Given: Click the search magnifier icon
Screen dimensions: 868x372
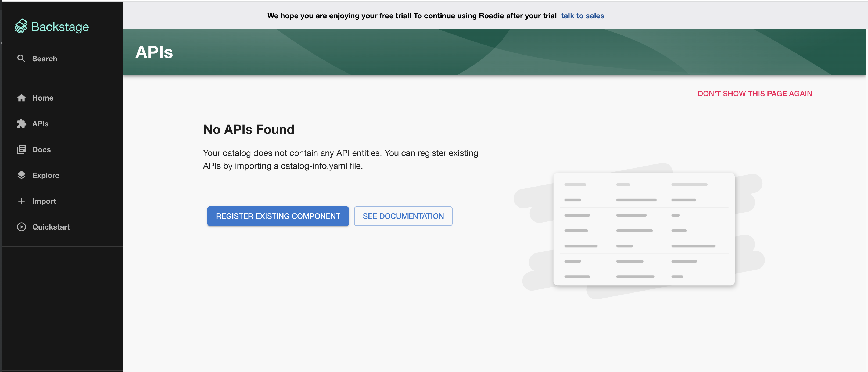Looking at the screenshot, I should (21, 59).
